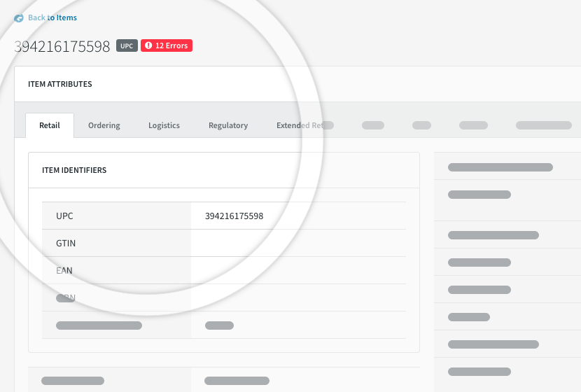Click the empty value field below EAN
The image size is (581, 392).
297,297
